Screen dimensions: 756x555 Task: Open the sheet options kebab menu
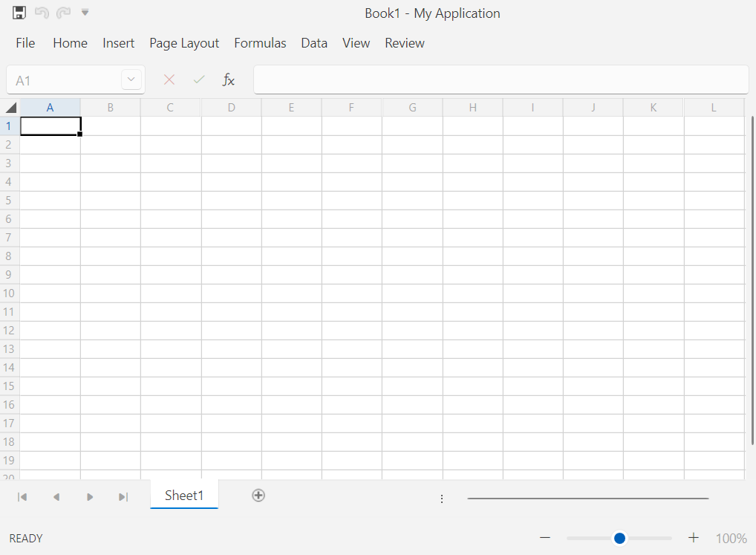coord(442,499)
